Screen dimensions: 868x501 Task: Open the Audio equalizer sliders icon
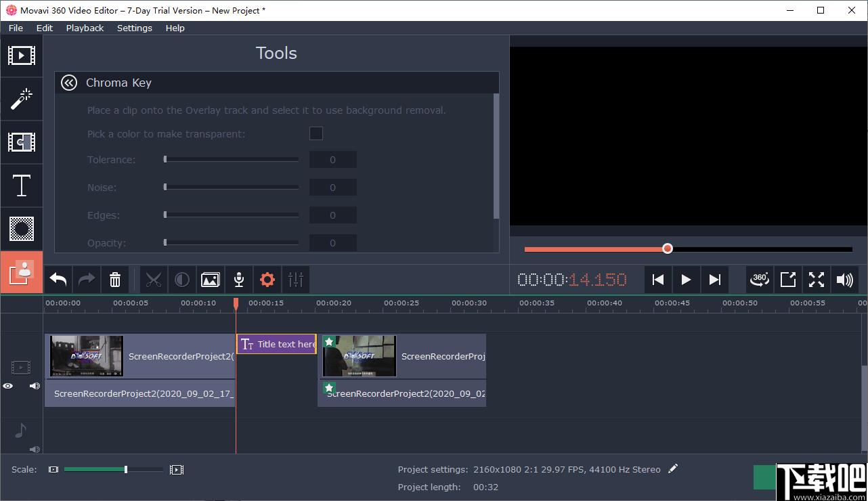coord(296,280)
